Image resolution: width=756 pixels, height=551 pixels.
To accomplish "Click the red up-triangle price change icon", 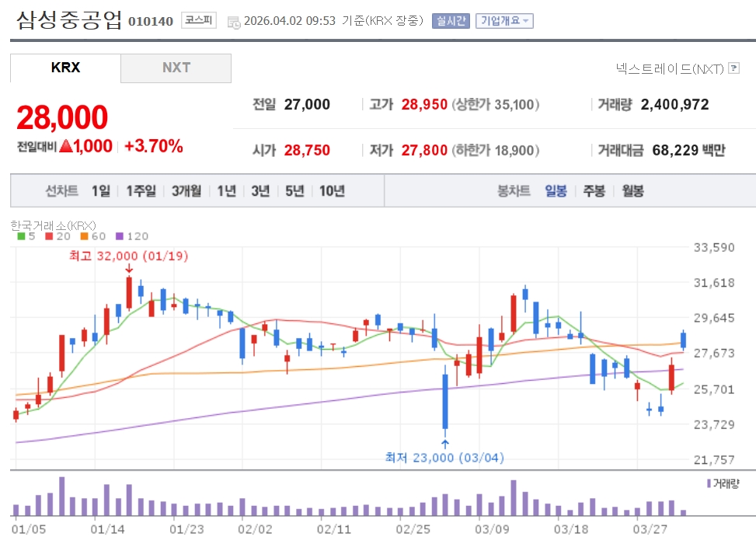I will 66,145.
